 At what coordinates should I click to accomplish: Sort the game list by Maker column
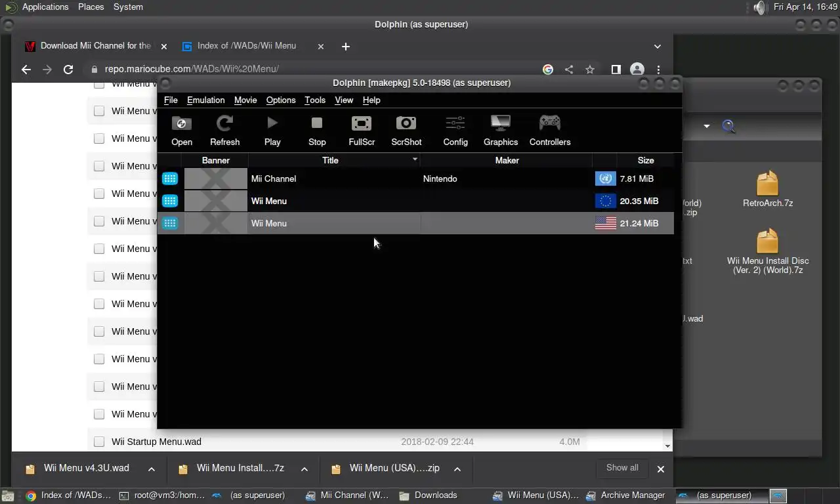(x=507, y=160)
